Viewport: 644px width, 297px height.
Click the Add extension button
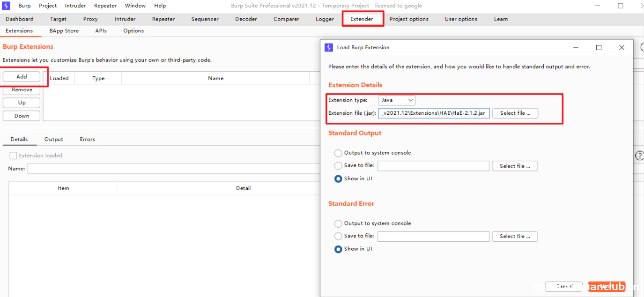coord(22,77)
